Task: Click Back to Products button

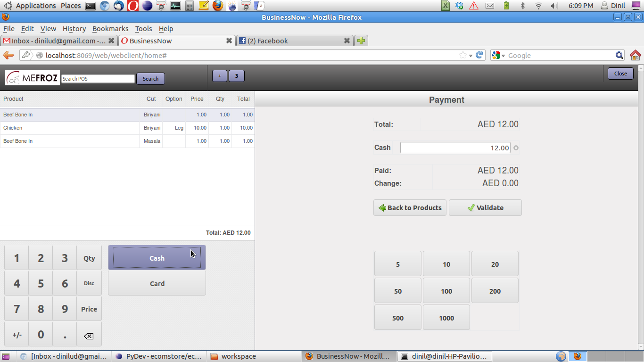Action: [x=410, y=208]
